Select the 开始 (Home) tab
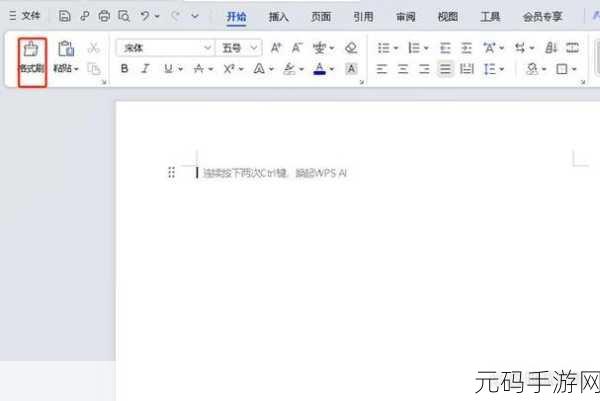The width and height of the screenshot is (600, 401). point(236,17)
